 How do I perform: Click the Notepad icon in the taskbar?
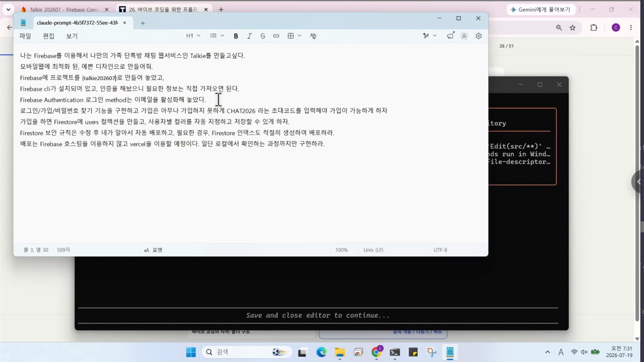(x=450, y=352)
